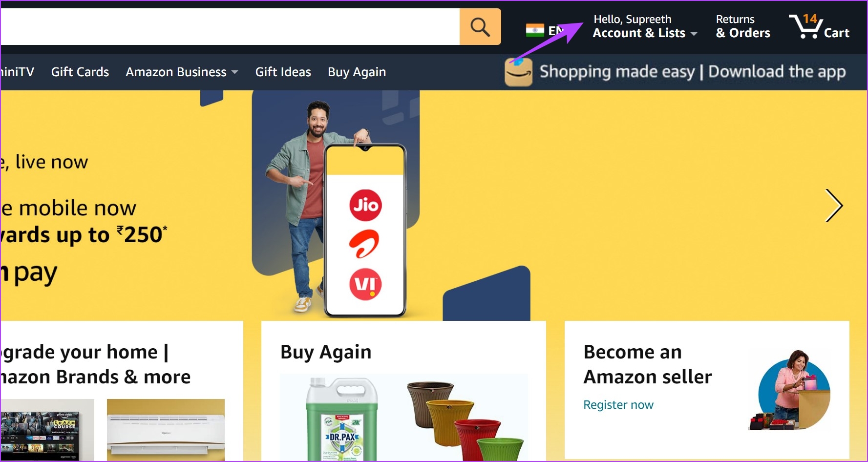Click the Airtel logo on phone

coord(364,244)
